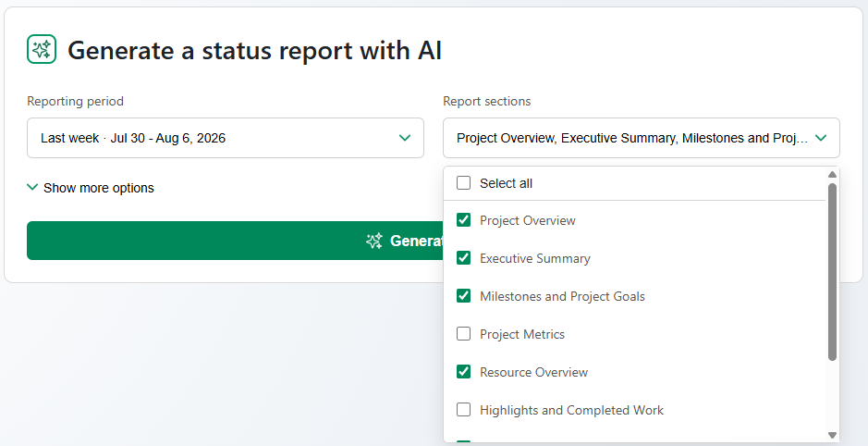This screenshot has height=446, width=868.
Task: Expand Show more options
Action: 91,188
